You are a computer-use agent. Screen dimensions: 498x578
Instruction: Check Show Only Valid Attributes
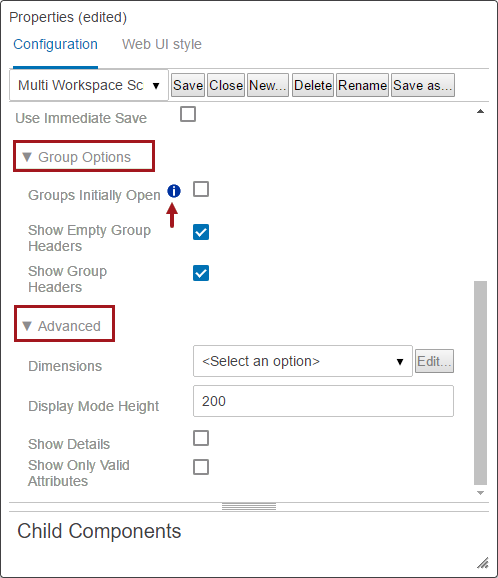[201, 467]
